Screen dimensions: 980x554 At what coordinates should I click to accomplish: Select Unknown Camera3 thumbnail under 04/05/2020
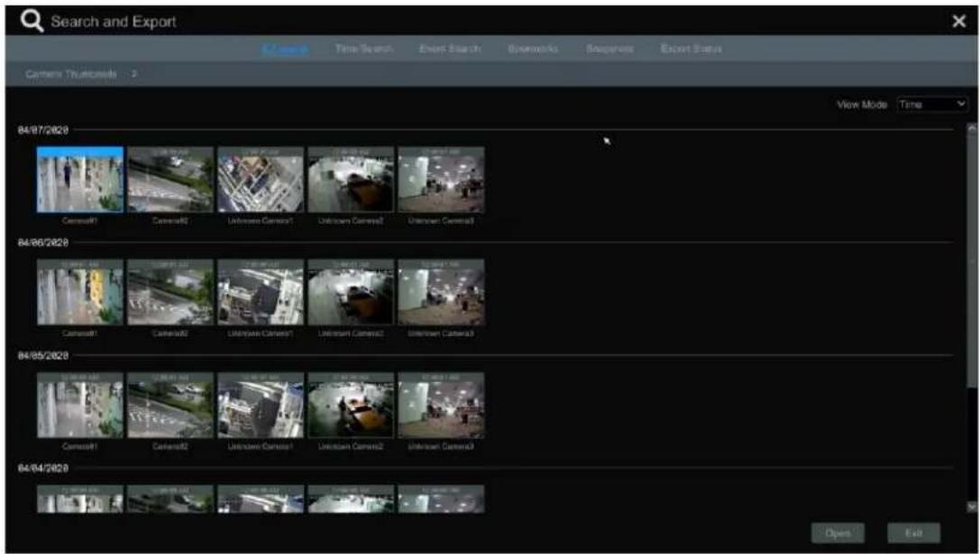coord(441,405)
